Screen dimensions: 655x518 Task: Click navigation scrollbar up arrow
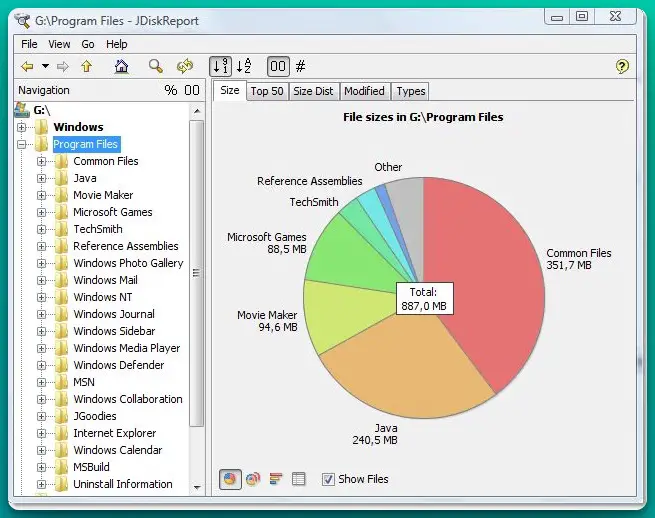[x=197, y=111]
